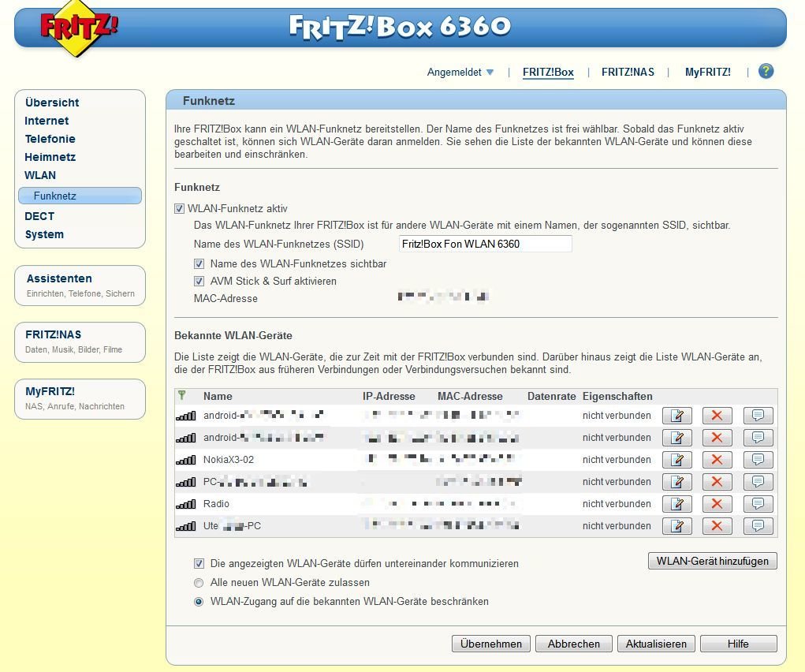Delete the PC- device entry
805x672 pixels.
717,482
